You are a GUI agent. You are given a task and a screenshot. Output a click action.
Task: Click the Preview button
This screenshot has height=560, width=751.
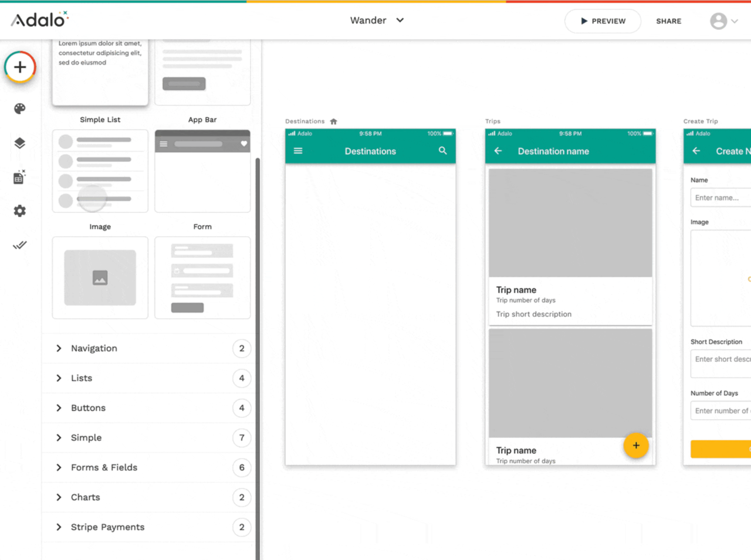pyautogui.click(x=603, y=21)
